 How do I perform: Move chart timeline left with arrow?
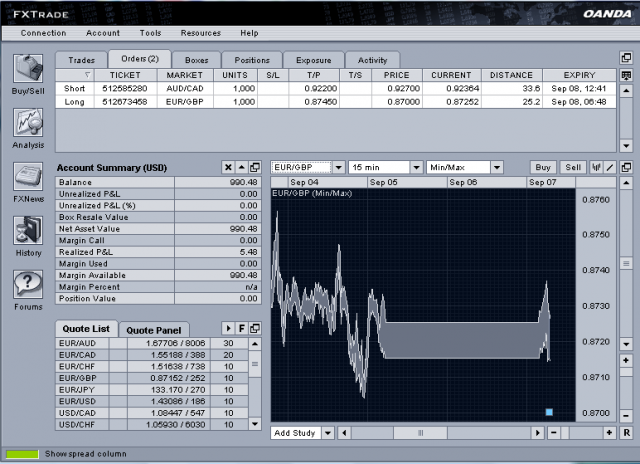[344, 433]
